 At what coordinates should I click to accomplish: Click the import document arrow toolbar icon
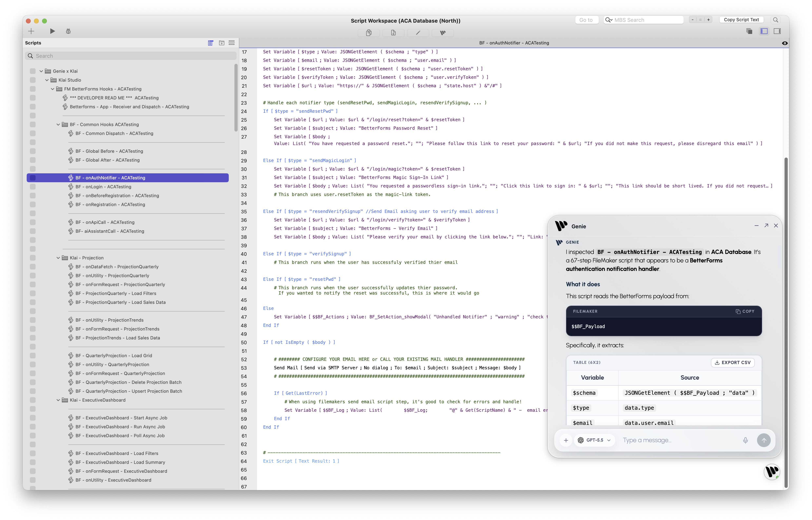pos(393,33)
